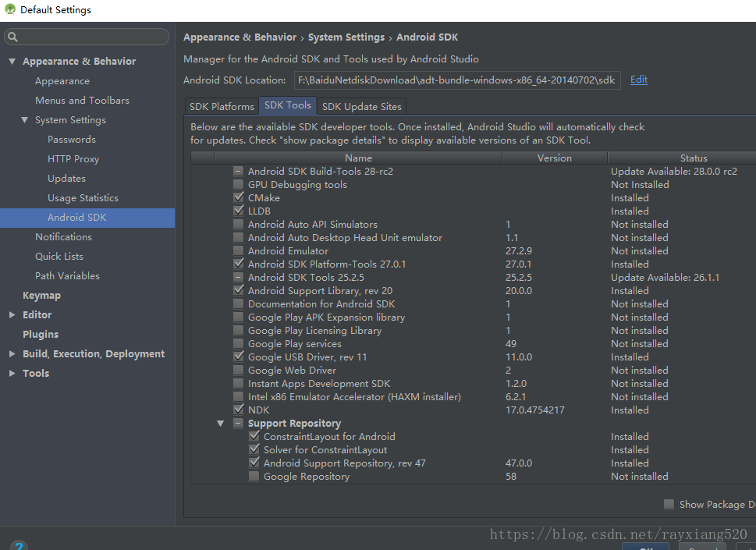Viewport: 756px width, 550px height.
Task: Uncheck the CMake checkbox
Action: [x=238, y=197]
